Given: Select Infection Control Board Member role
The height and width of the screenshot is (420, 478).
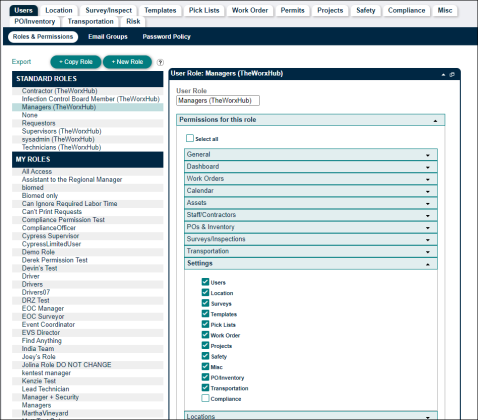Looking at the screenshot, I should click(x=88, y=99).
